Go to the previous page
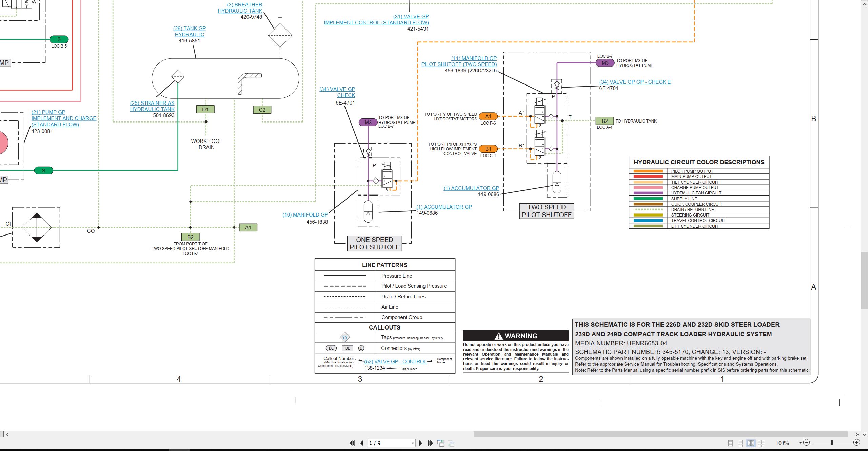This screenshot has height=451, width=868. [x=362, y=443]
